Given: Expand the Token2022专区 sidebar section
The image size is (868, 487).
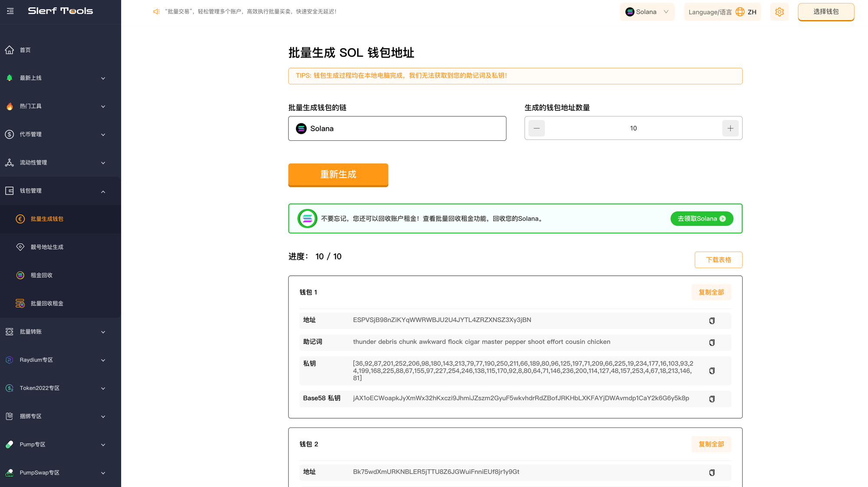Looking at the screenshot, I should coord(60,388).
